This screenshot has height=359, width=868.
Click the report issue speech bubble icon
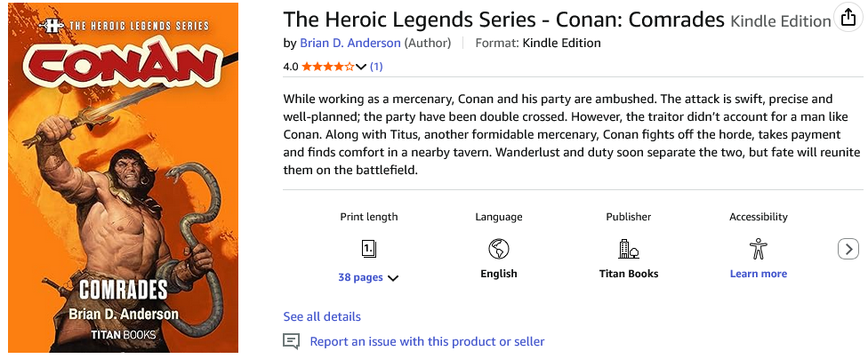pyautogui.click(x=291, y=341)
